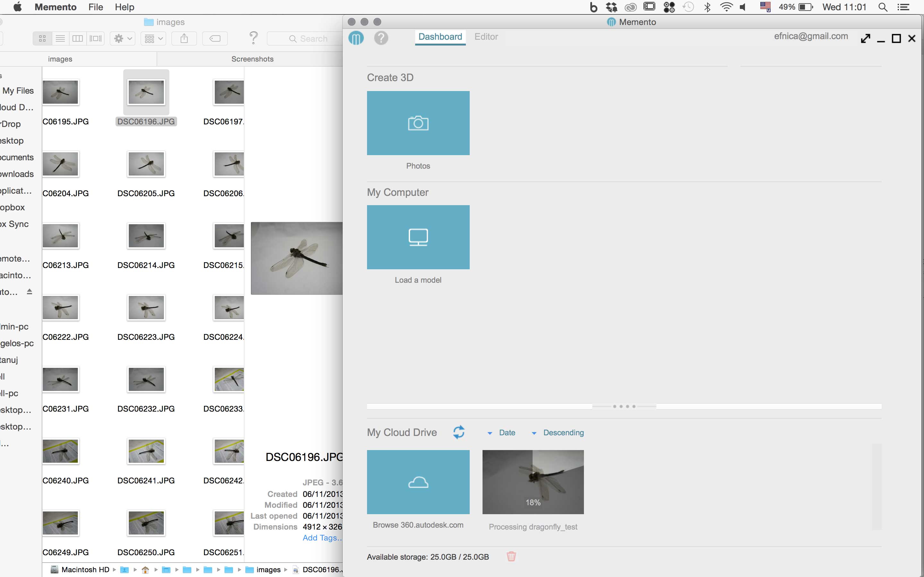Image resolution: width=924 pixels, height=577 pixels.
Task: Refresh My Cloud Drive contents
Action: tap(458, 432)
